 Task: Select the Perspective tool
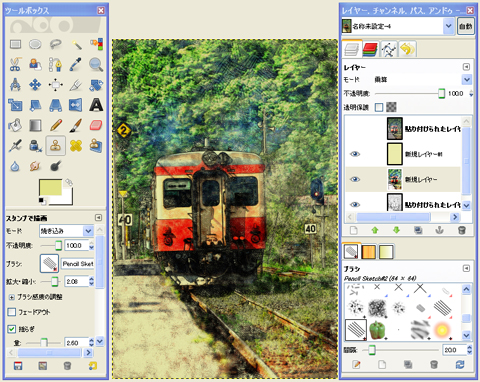(56, 105)
